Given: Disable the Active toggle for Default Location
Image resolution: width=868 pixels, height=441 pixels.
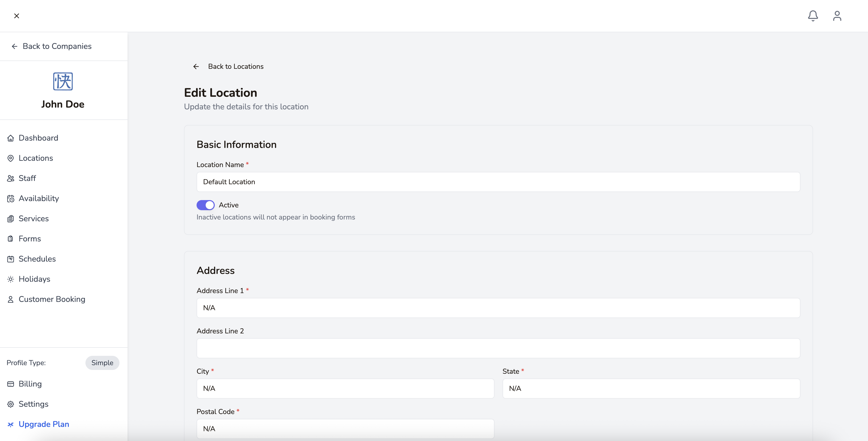Looking at the screenshot, I should (x=206, y=205).
